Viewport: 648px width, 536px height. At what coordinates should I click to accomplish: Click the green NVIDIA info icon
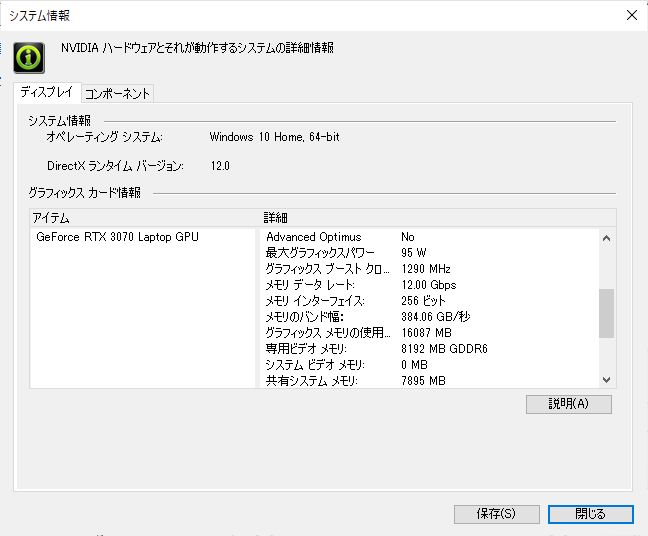tap(29, 57)
